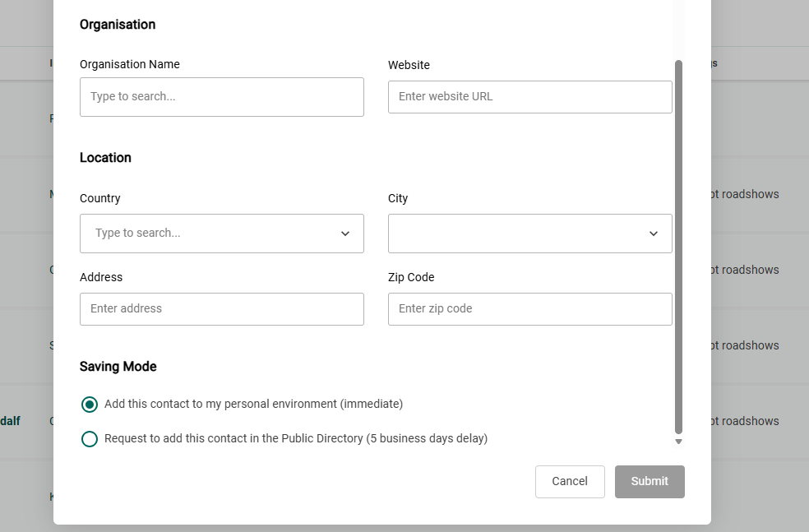
Task: Click the 'Organisation Name' field label
Action: coord(129,64)
